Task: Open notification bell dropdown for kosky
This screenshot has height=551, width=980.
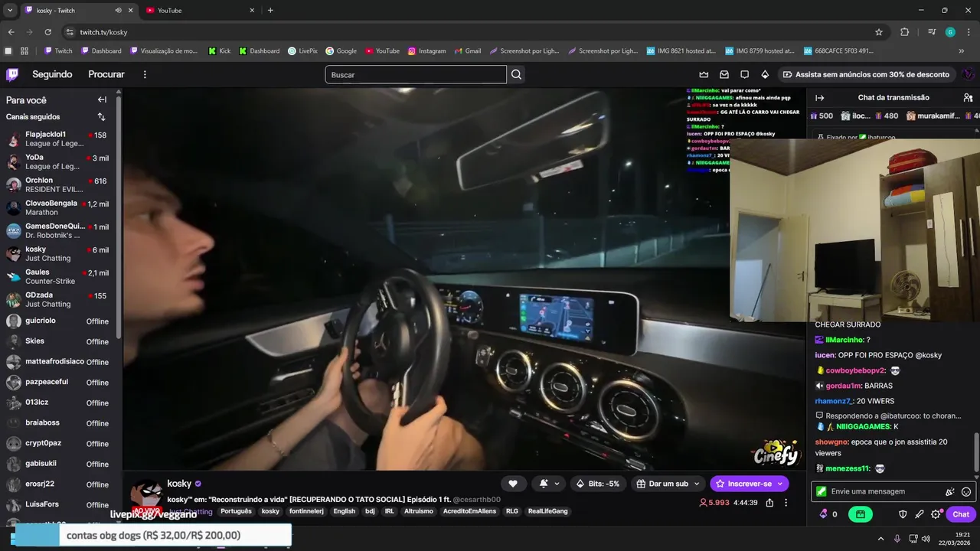Action: click(x=549, y=484)
